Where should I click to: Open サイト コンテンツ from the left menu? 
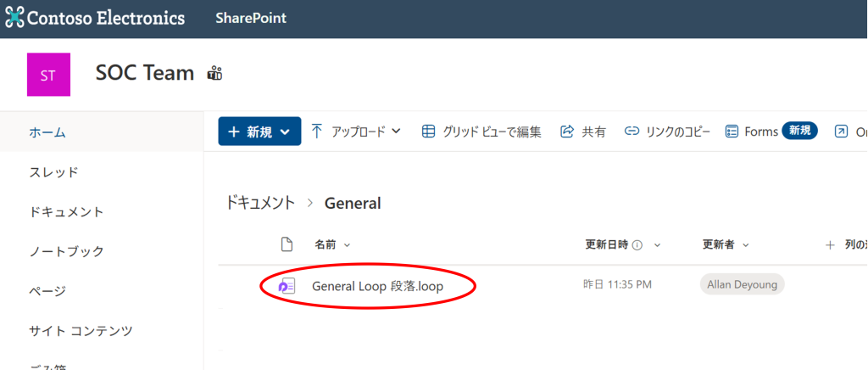pyautogui.click(x=81, y=330)
